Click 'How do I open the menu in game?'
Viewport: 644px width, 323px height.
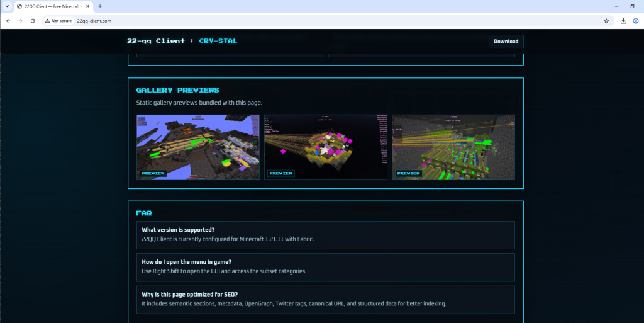[x=187, y=262]
